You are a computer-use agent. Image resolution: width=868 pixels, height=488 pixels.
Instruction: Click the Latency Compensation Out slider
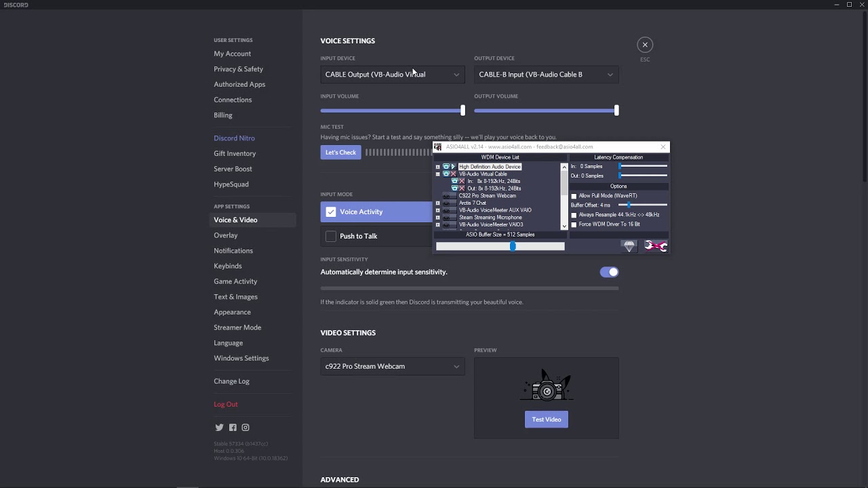coord(643,176)
